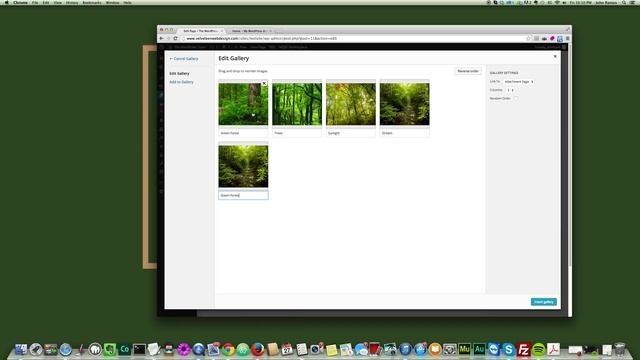Open Add to Gallery in the sidebar

point(181,82)
